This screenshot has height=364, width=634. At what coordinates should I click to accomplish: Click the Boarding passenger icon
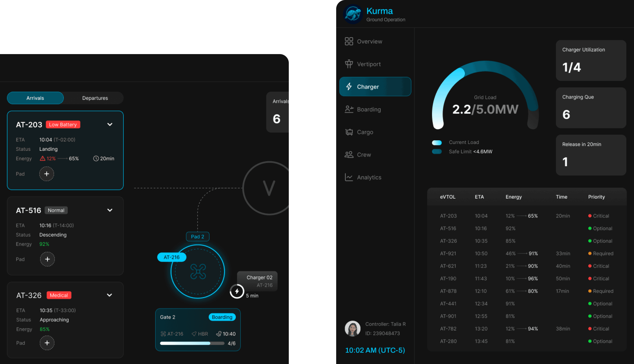point(349,109)
